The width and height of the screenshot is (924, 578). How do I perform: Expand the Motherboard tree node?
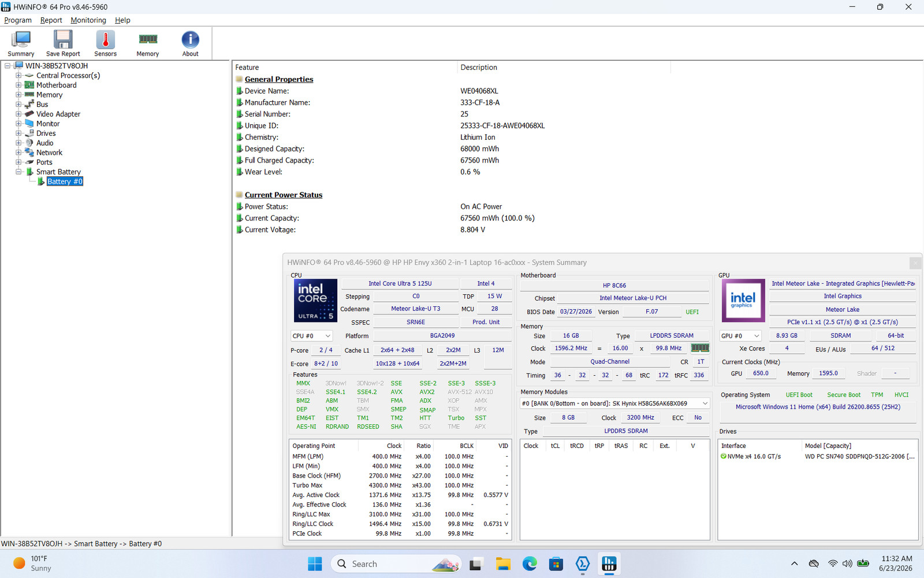click(18, 85)
